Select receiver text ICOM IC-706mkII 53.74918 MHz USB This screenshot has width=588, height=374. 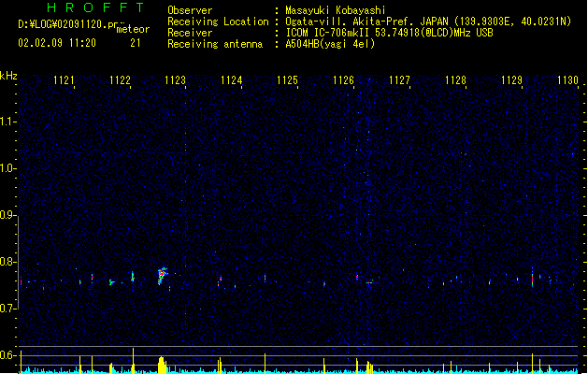(x=389, y=33)
